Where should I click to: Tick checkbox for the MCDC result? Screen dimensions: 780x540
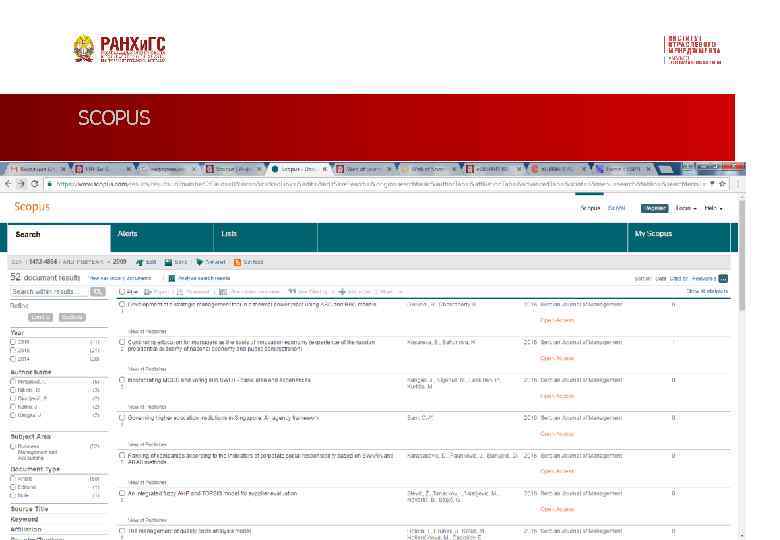pos(122,380)
